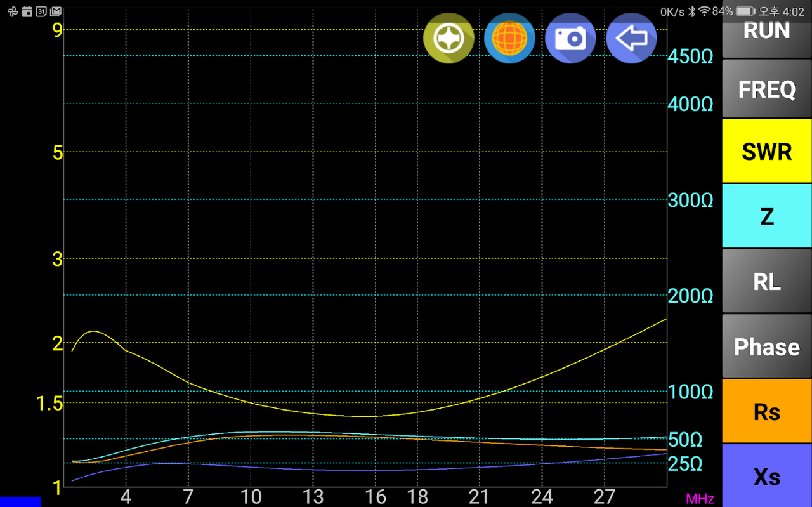Image resolution: width=812 pixels, height=507 pixels.
Task: Start sweep with RUN button
Action: tap(767, 29)
